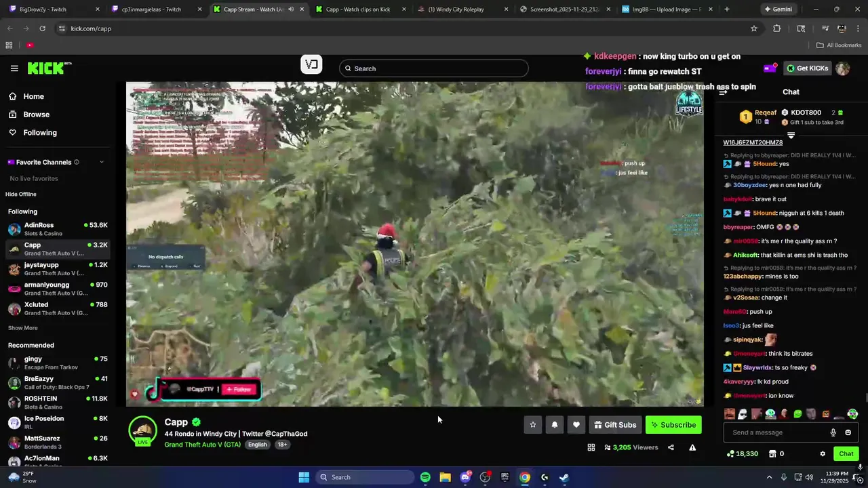Switch to Windy City Roleplay tab
868x488 pixels.
tap(464, 9)
